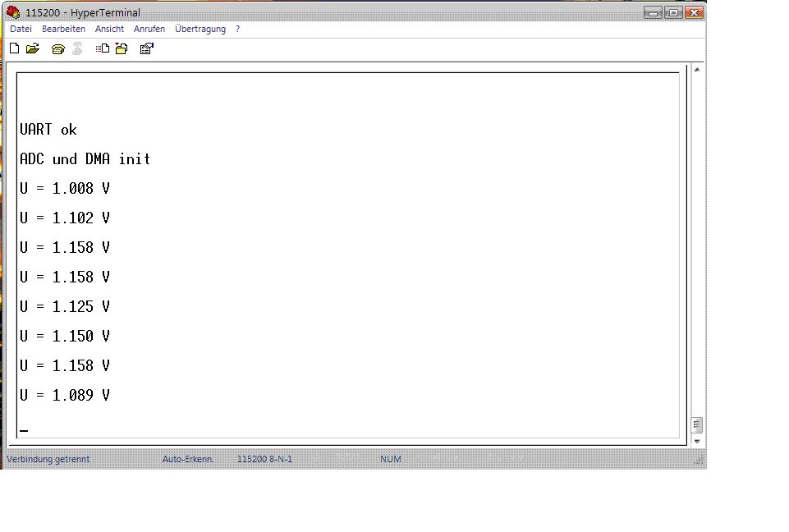
Task: Click the 'U = 1.089 V' line
Action: point(65,395)
